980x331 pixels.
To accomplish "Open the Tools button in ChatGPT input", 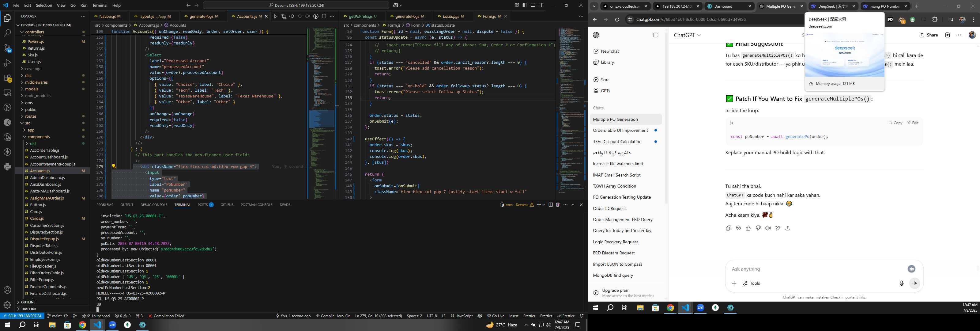I will pos(751,283).
